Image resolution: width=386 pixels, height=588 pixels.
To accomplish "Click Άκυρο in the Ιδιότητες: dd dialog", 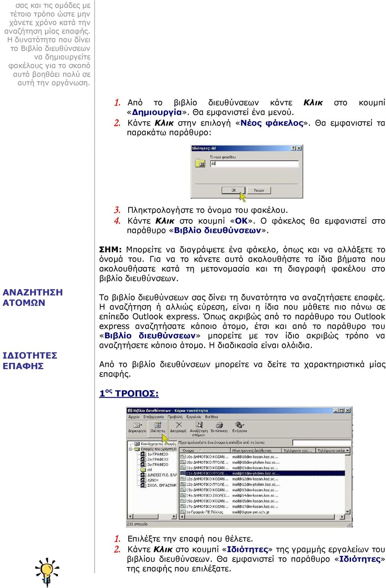I will pyautogui.click(x=259, y=190).
